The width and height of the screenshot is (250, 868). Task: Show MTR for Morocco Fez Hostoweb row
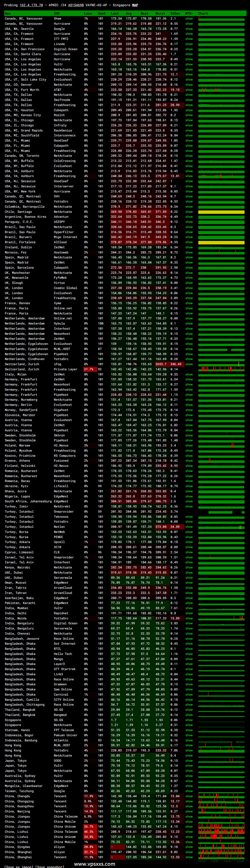coord(189,252)
